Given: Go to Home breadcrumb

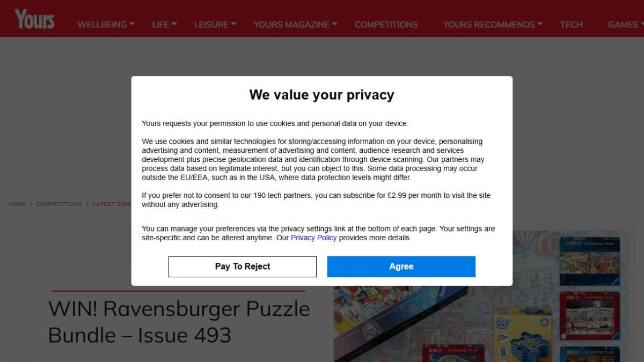Looking at the screenshot, I should [x=17, y=204].
